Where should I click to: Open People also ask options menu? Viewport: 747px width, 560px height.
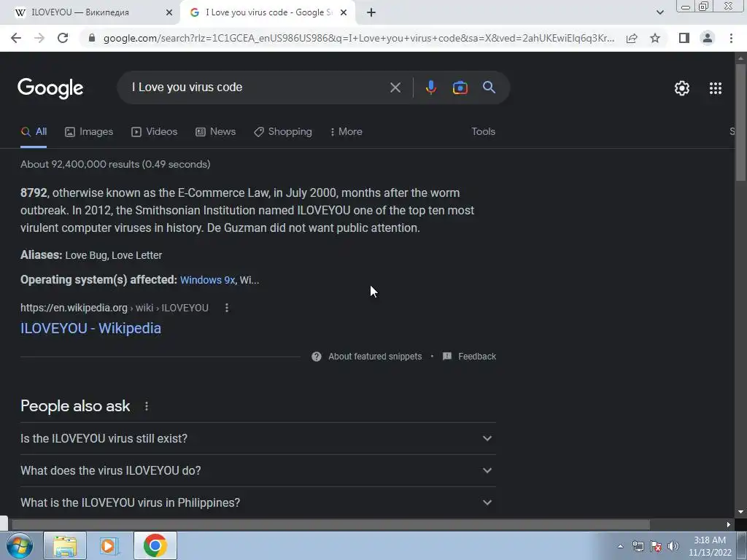click(x=146, y=406)
